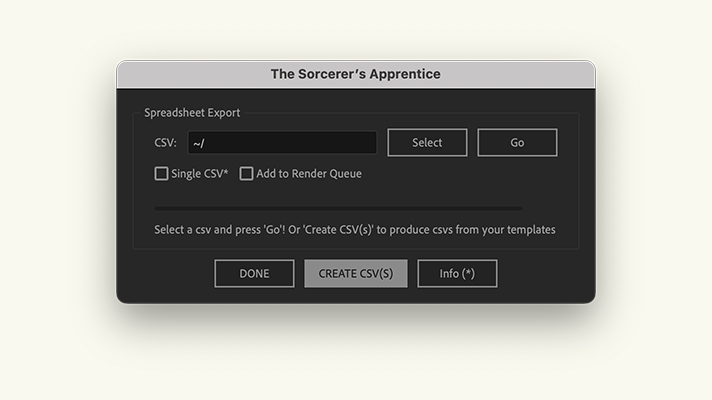
Task: Click the status message about selecting a csv
Action: click(x=355, y=230)
